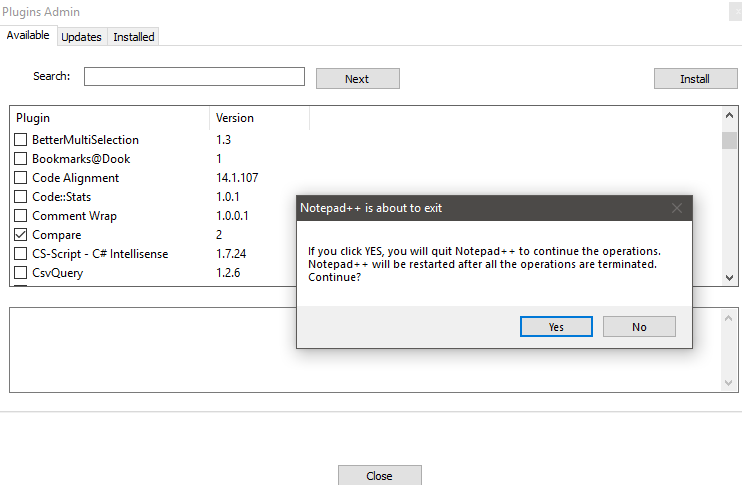Confirm exit by clicking Yes
Viewport: 742px width, 485px height.
point(556,327)
